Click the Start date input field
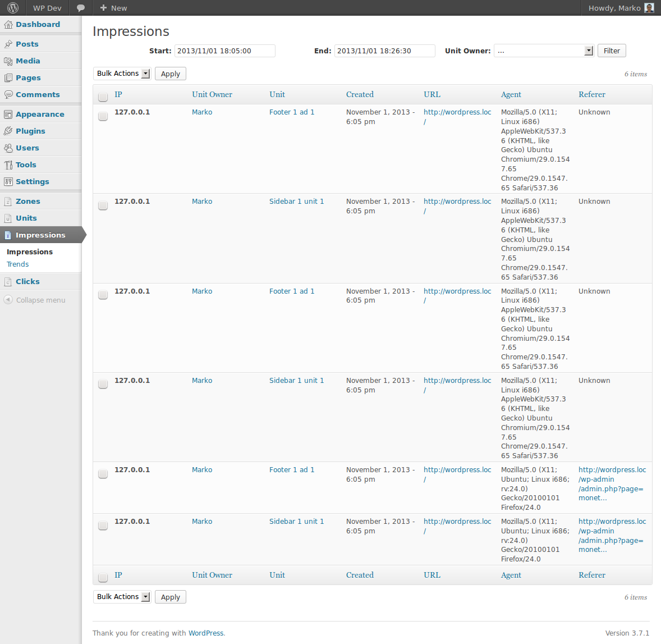Viewport: 661px width, 644px height. (224, 51)
